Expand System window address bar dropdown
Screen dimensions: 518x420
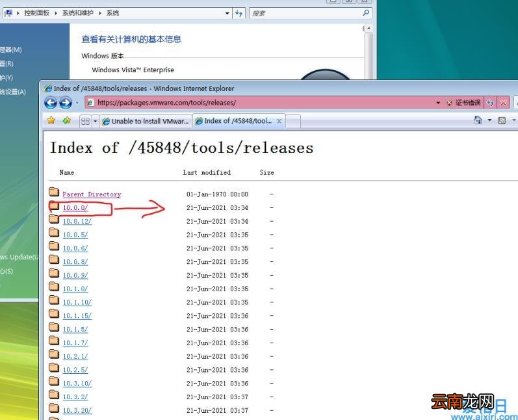227,13
